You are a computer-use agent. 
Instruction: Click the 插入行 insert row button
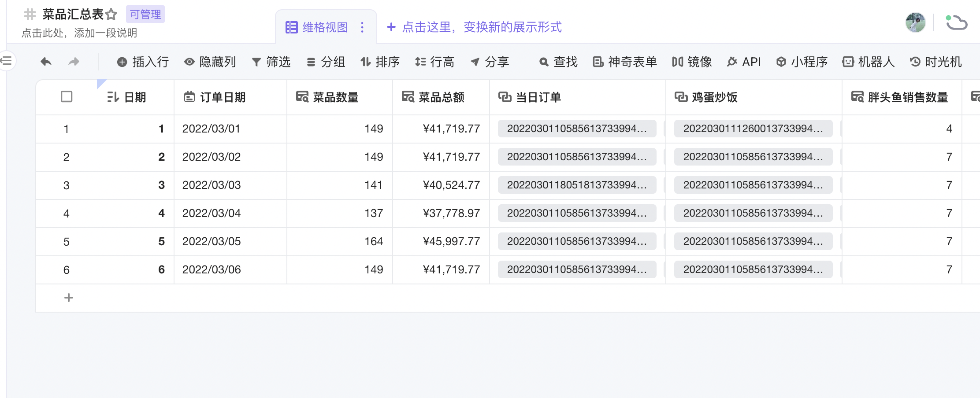[142, 62]
